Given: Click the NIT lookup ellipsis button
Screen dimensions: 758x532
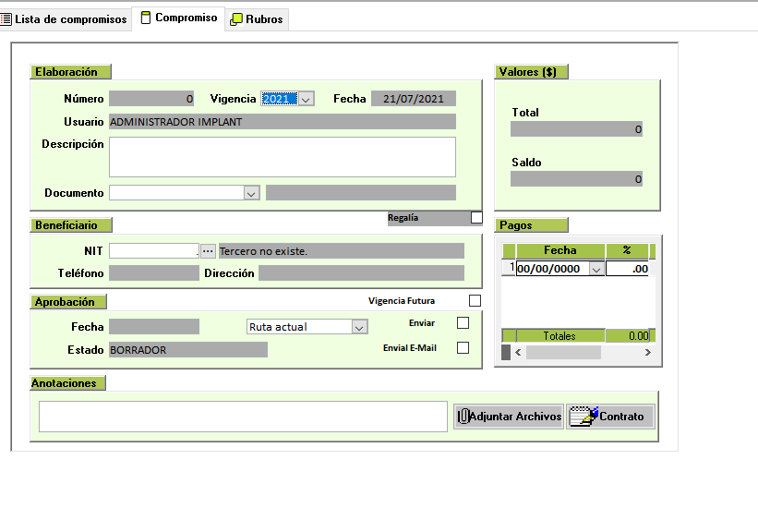Looking at the screenshot, I should (208, 251).
